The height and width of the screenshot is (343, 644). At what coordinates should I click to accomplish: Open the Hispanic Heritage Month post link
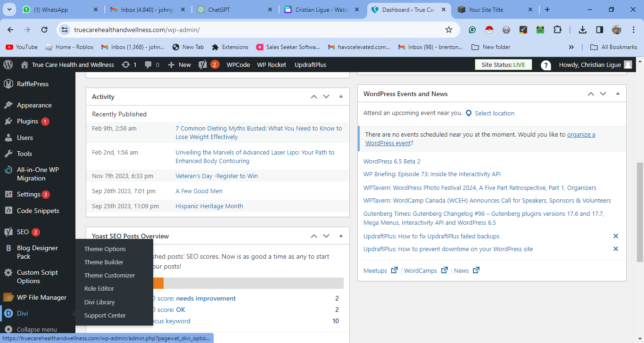pyautogui.click(x=209, y=206)
